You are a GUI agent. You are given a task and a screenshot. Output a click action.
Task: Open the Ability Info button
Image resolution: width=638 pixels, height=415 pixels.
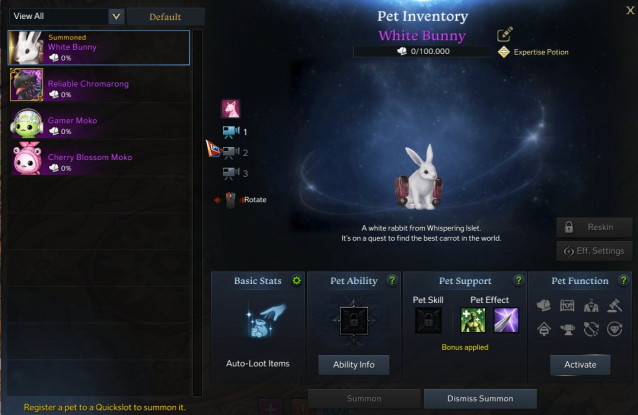(x=354, y=365)
